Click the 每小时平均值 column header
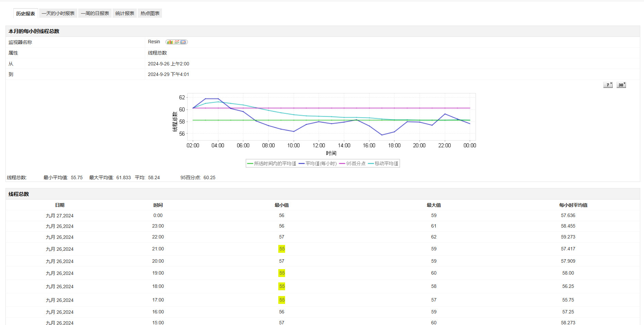This screenshot has width=644, height=325. [x=573, y=205]
